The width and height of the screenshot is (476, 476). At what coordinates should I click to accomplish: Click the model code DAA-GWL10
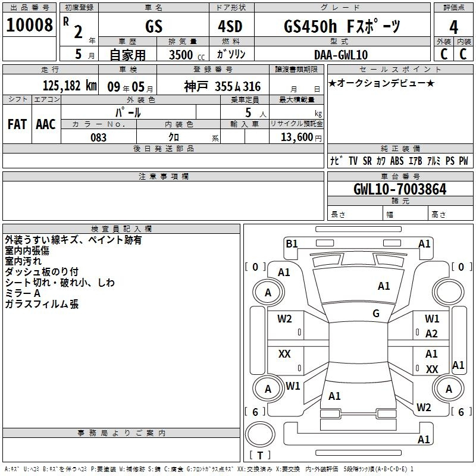341,55
